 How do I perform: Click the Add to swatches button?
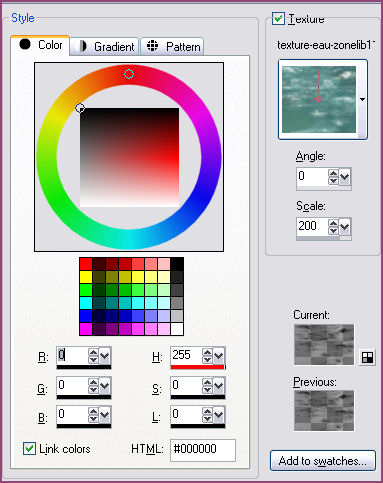[x=323, y=461]
